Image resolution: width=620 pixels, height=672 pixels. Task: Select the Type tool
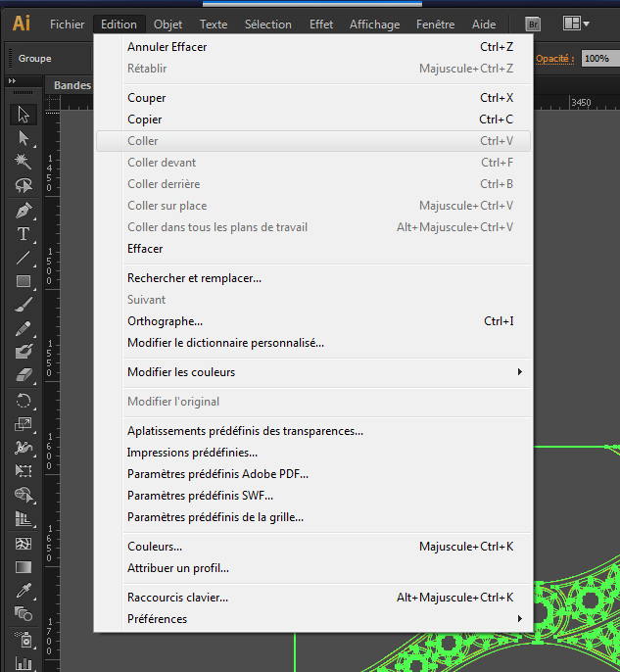click(24, 234)
